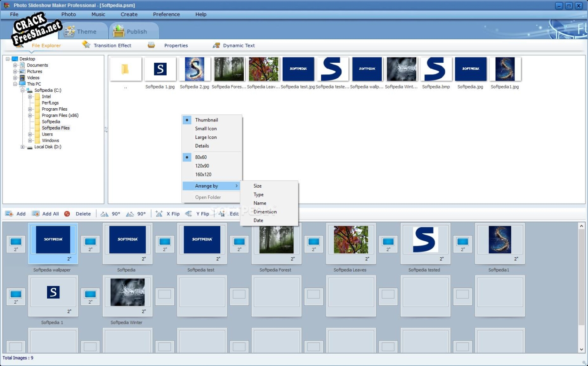Open the Transition Effect panel icon
Screen dimensions: 588x366
click(x=86, y=45)
